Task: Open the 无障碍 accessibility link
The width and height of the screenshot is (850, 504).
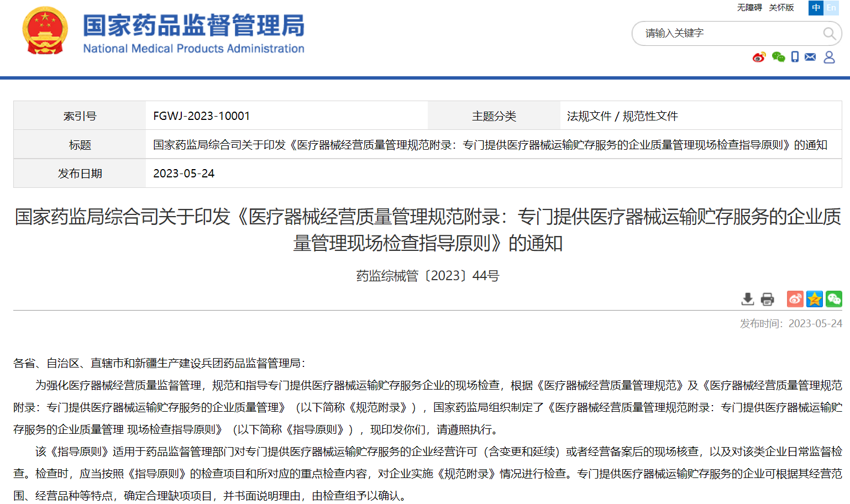Action: (x=749, y=8)
